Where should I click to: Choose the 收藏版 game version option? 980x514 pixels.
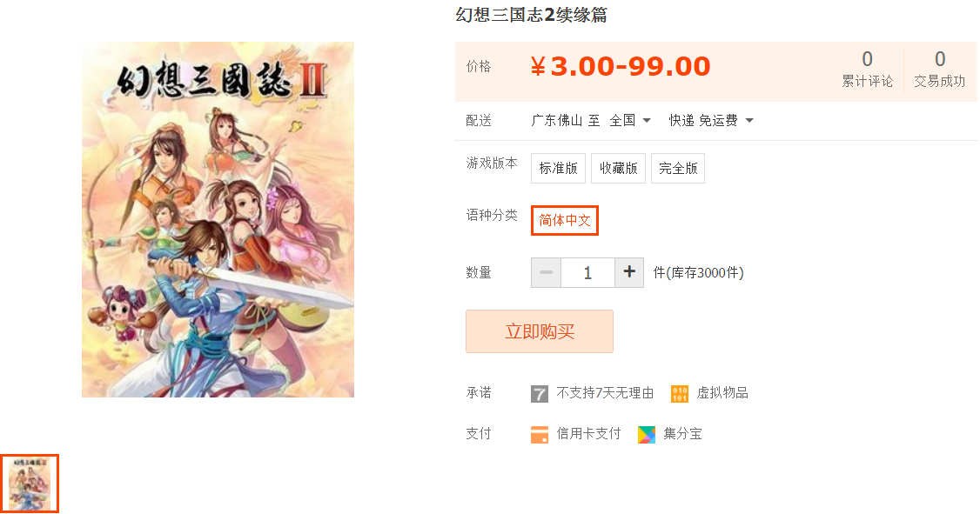pyautogui.click(x=618, y=168)
